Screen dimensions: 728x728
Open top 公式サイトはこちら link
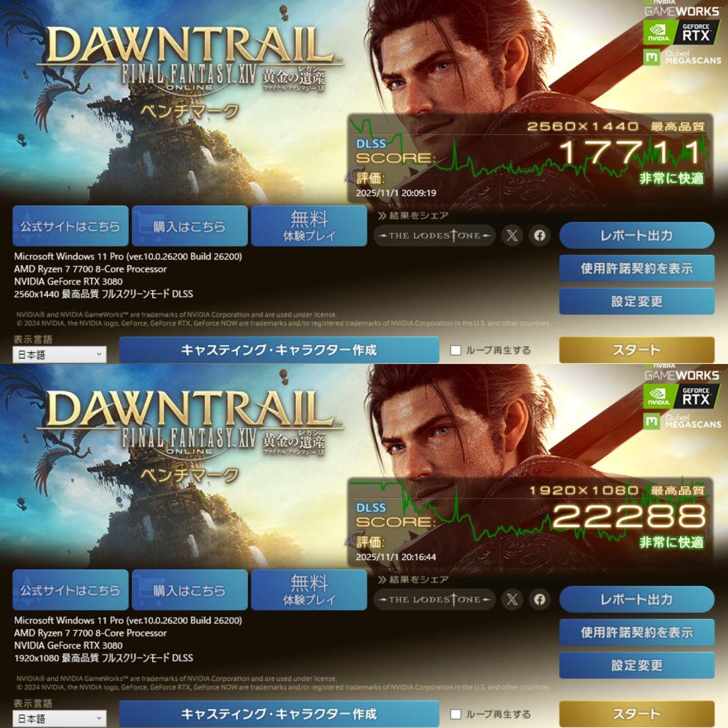(x=70, y=226)
